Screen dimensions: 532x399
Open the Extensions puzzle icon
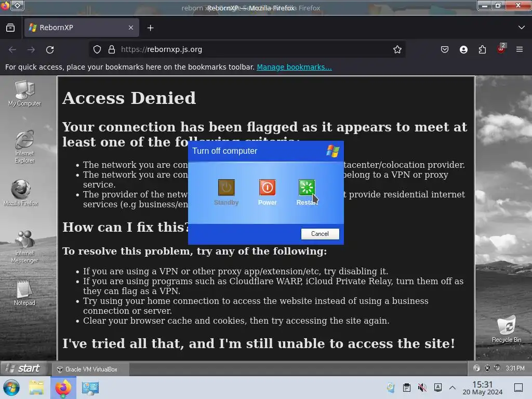coord(482,49)
